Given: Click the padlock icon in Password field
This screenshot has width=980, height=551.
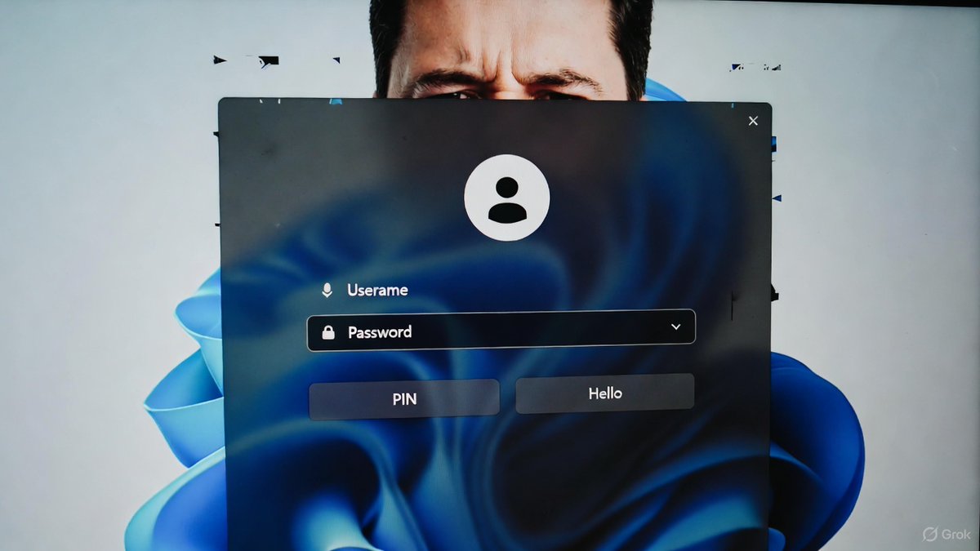Looking at the screenshot, I should 328,332.
